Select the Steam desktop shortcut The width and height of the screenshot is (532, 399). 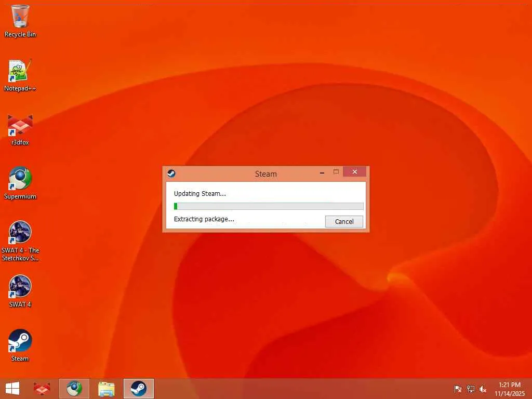click(20, 345)
